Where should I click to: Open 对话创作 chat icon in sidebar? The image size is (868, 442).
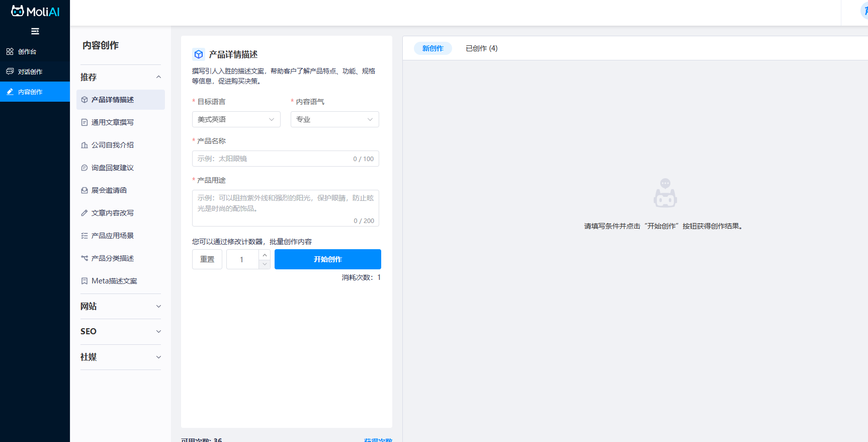click(10, 71)
